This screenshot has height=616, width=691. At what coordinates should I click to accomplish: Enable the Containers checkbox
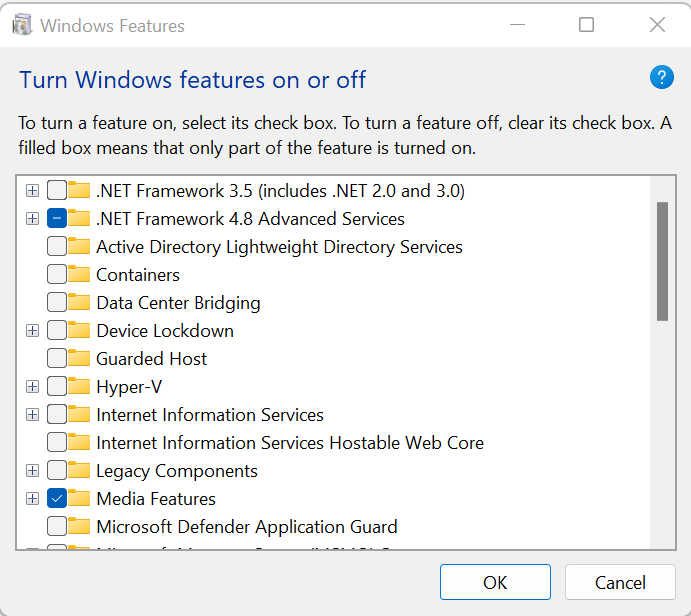(57, 274)
